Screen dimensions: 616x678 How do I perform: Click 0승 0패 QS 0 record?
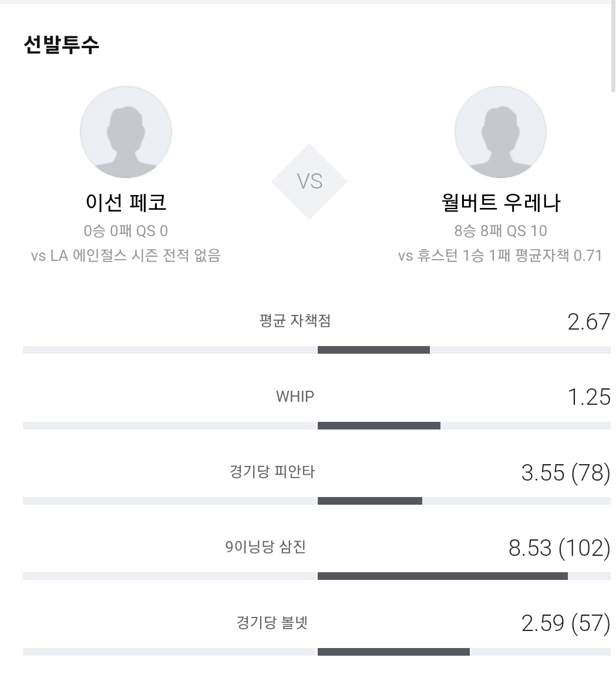pos(126,231)
